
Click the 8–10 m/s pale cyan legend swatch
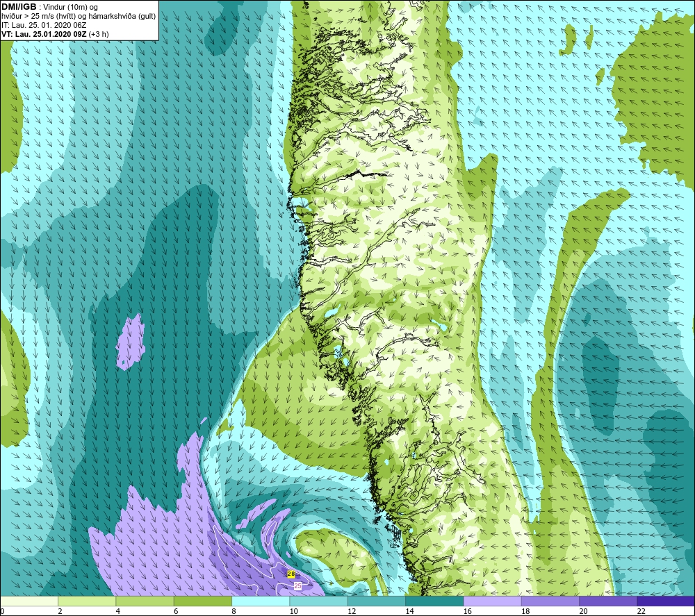[x=261, y=601]
